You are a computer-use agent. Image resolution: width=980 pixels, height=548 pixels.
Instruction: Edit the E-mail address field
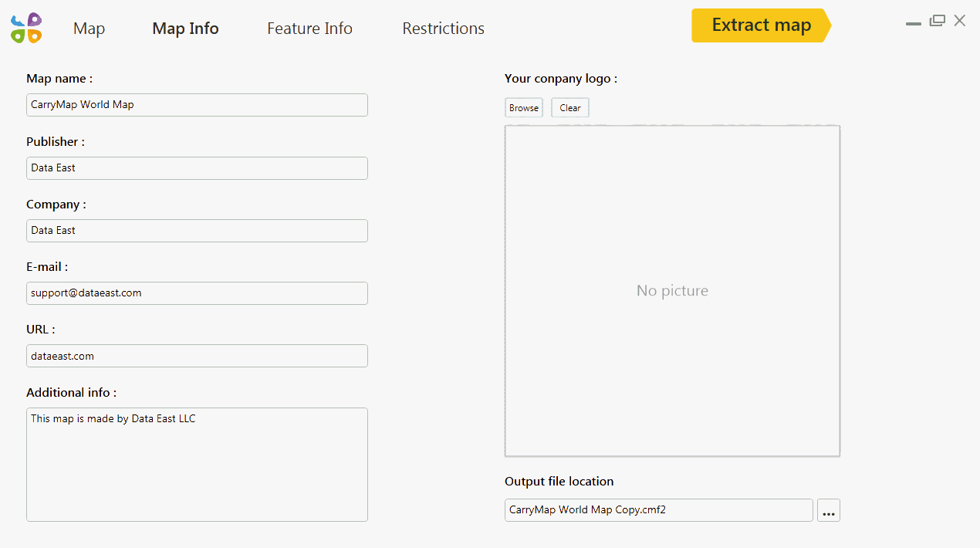(x=197, y=293)
